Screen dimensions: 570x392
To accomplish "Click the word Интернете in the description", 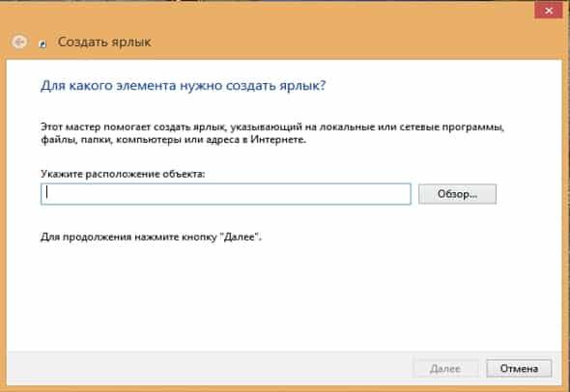I will [x=278, y=139].
